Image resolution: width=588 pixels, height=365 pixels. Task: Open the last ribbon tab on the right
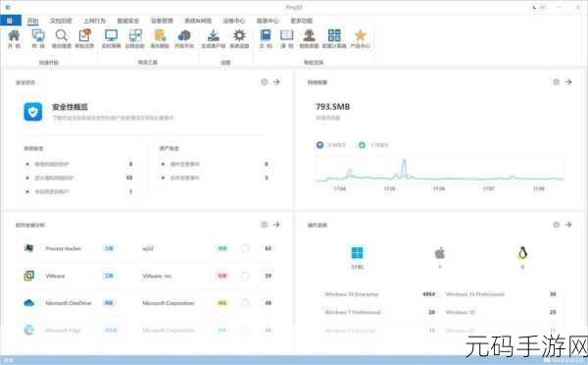pyautogui.click(x=302, y=21)
